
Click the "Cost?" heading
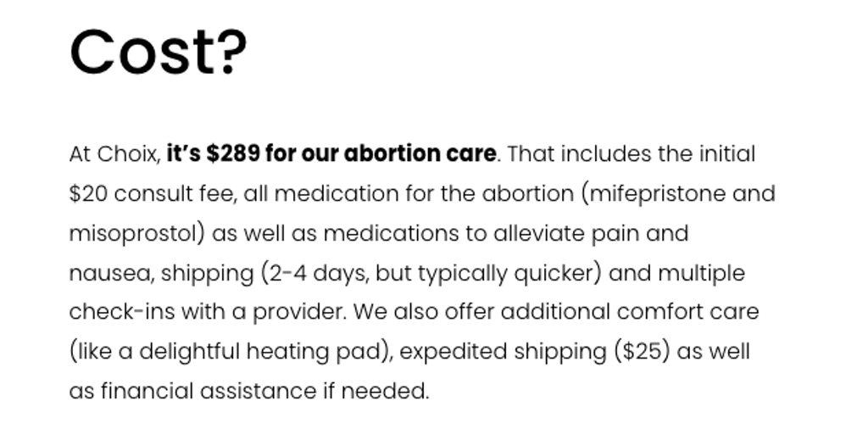pyautogui.click(x=158, y=52)
